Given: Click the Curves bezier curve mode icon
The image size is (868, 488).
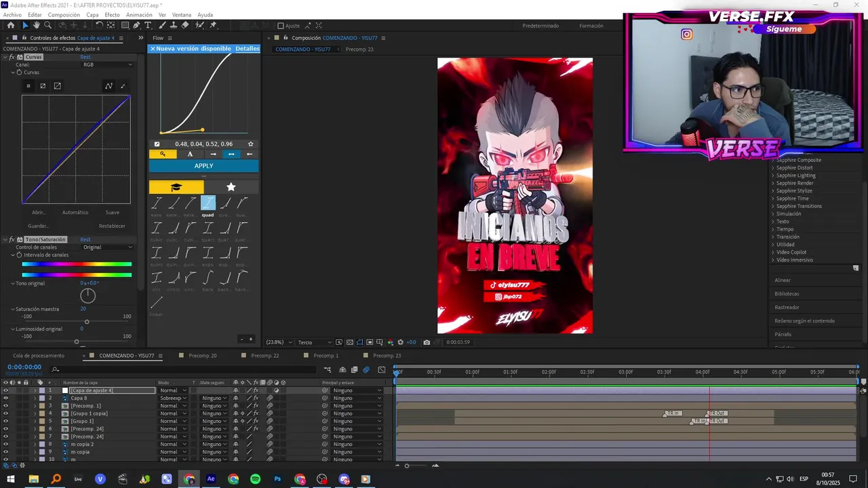Looking at the screenshot, I should (108, 86).
